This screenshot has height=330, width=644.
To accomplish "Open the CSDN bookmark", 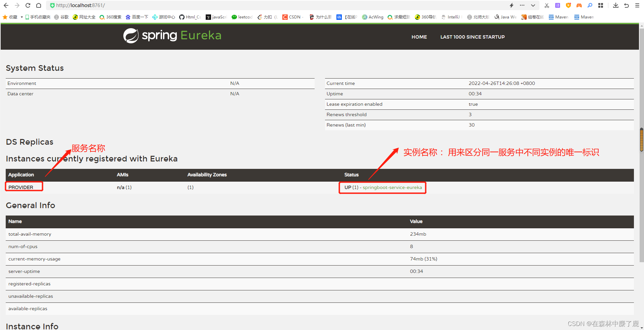I will 293,17.
